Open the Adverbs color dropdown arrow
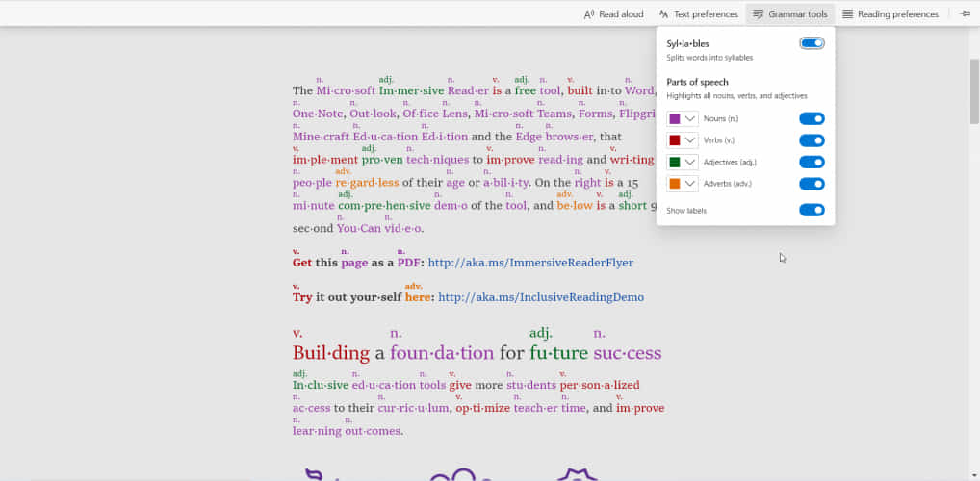 690,184
